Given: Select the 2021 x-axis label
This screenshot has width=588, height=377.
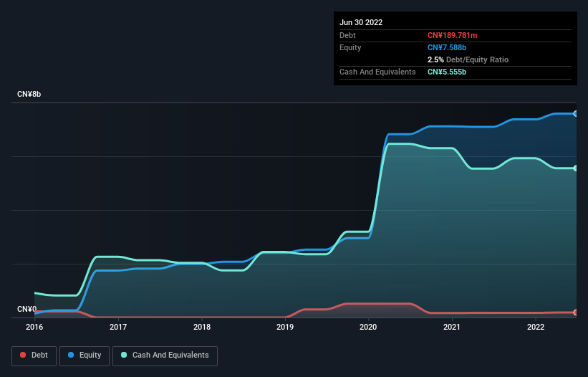Looking at the screenshot, I should (x=452, y=327).
